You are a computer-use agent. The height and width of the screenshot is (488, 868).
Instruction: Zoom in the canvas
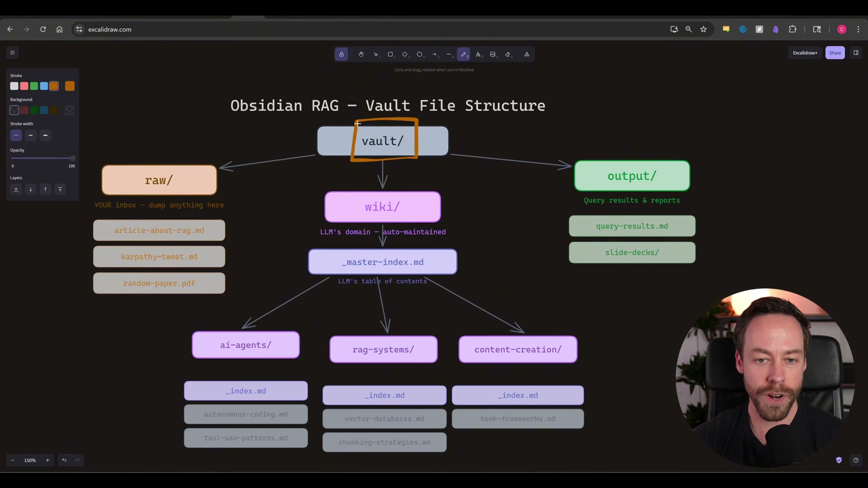pyautogui.click(x=47, y=460)
